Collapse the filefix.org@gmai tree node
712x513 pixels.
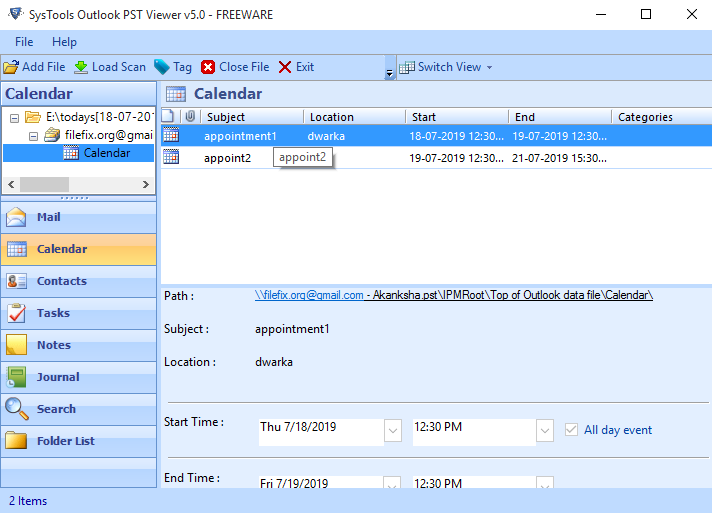(x=33, y=136)
